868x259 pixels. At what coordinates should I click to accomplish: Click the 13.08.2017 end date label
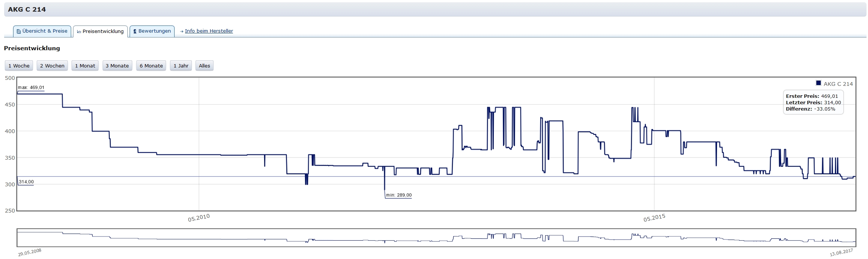(x=841, y=252)
